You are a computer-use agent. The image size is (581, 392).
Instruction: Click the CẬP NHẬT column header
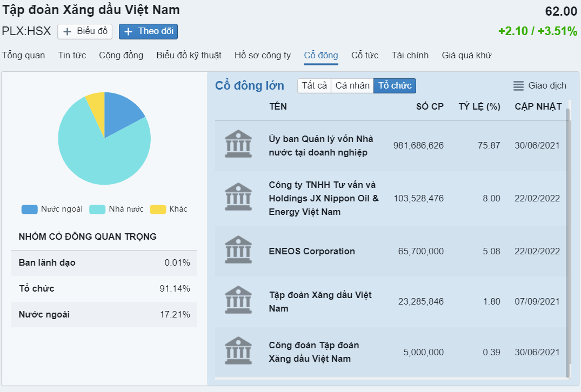(538, 106)
